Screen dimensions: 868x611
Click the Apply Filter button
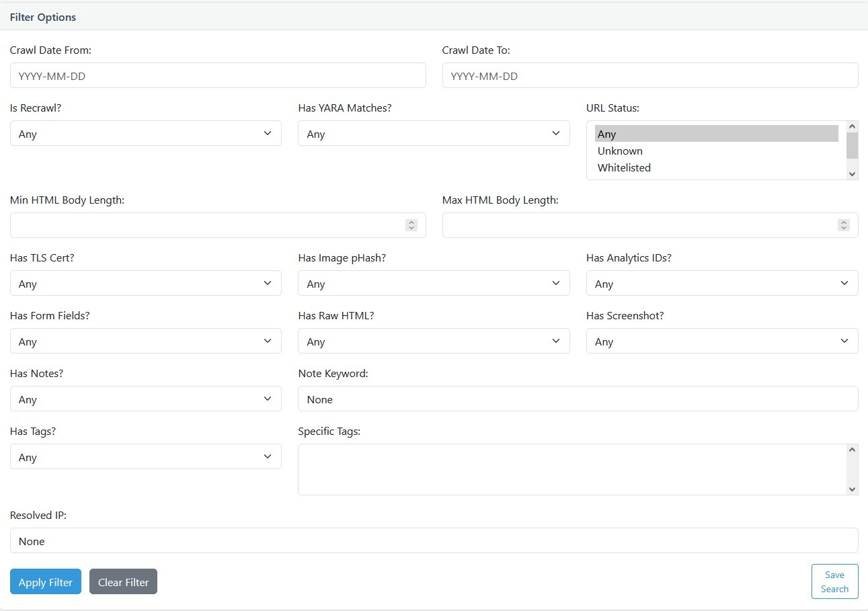click(x=46, y=582)
